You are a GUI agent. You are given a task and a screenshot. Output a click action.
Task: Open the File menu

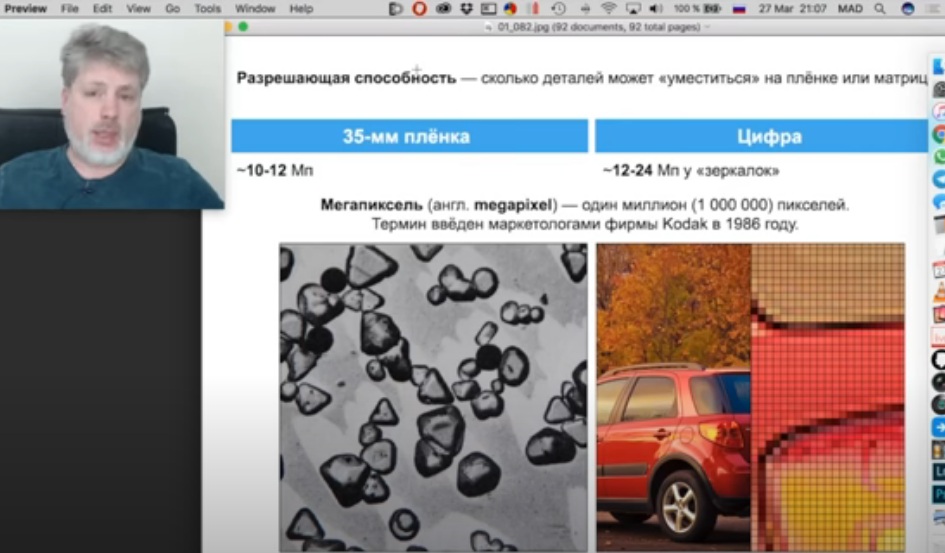point(70,8)
